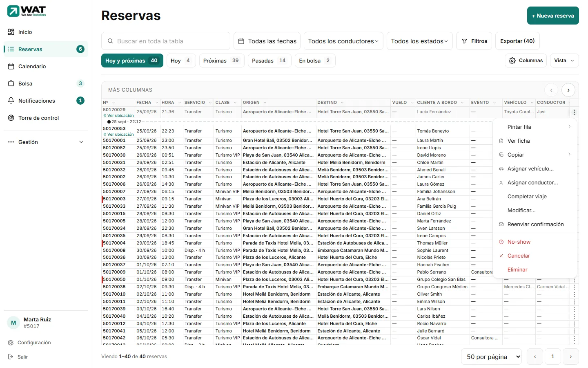
Task: Click page number 1 in pagination
Action: coord(553,357)
